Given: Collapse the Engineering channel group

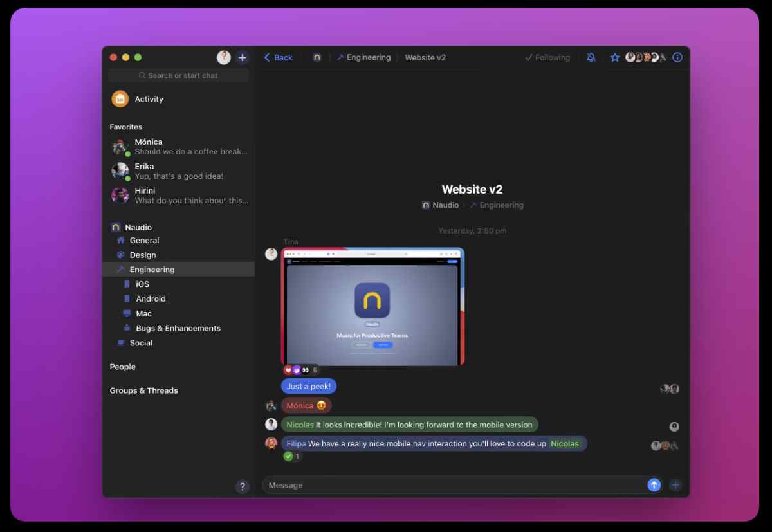Looking at the screenshot, I should (x=152, y=270).
